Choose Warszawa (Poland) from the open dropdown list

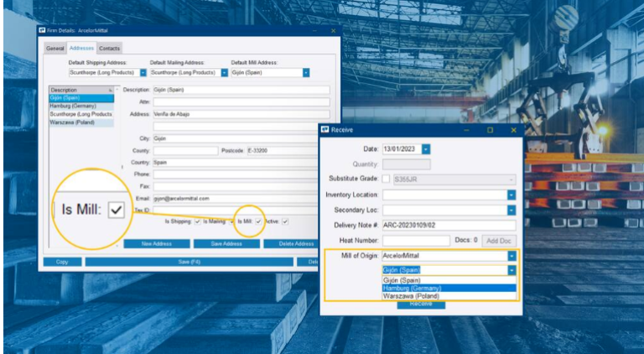pos(449,295)
